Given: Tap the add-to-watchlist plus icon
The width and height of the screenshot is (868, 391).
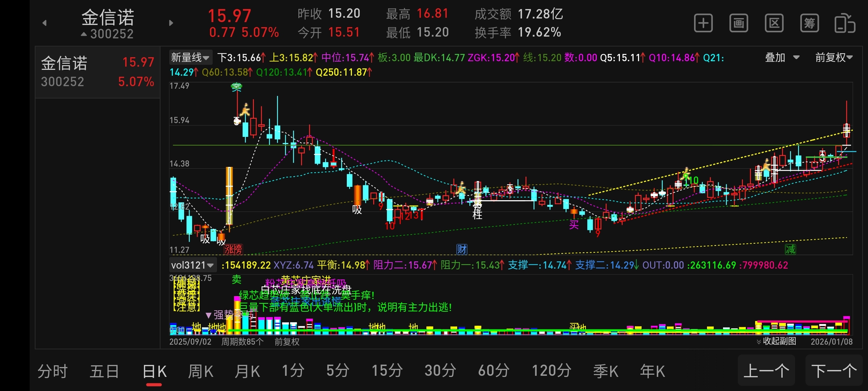Looking at the screenshot, I should point(703,24).
